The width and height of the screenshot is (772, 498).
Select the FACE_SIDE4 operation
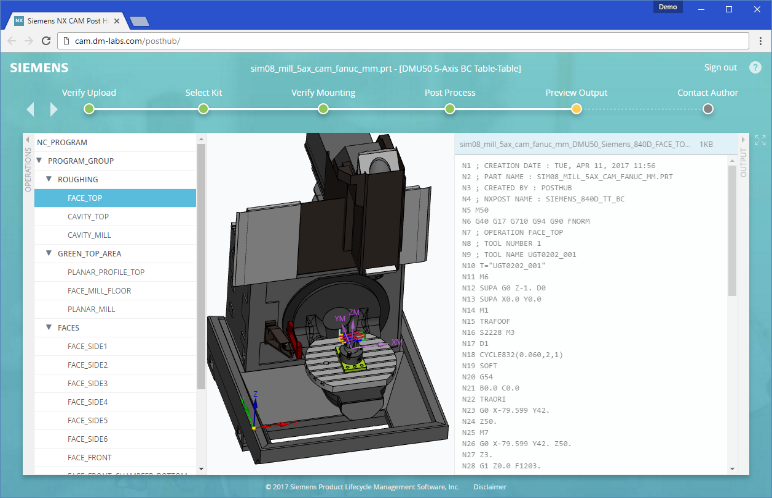click(115, 402)
